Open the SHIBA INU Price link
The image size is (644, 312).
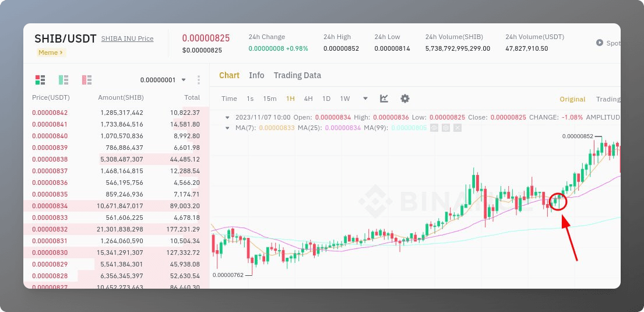coord(127,38)
